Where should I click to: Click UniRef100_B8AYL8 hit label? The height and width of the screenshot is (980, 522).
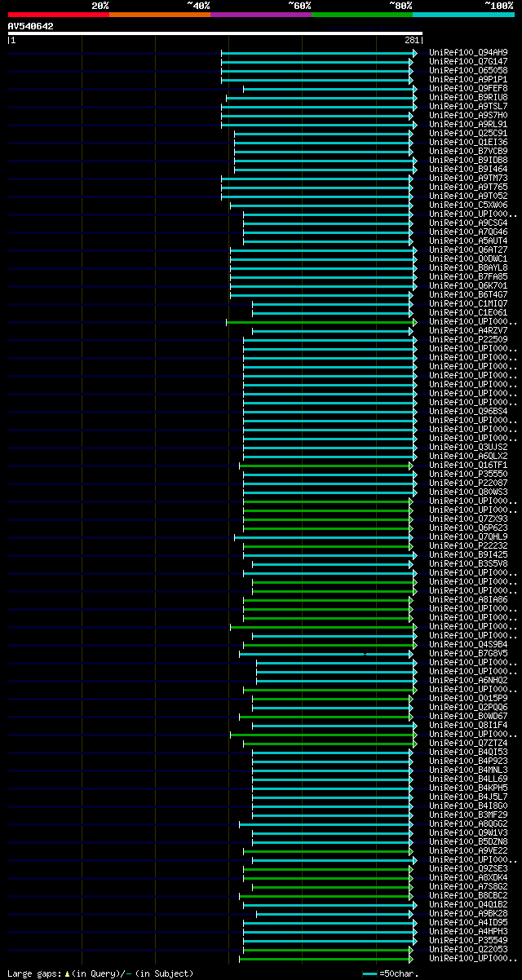[468, 267]
